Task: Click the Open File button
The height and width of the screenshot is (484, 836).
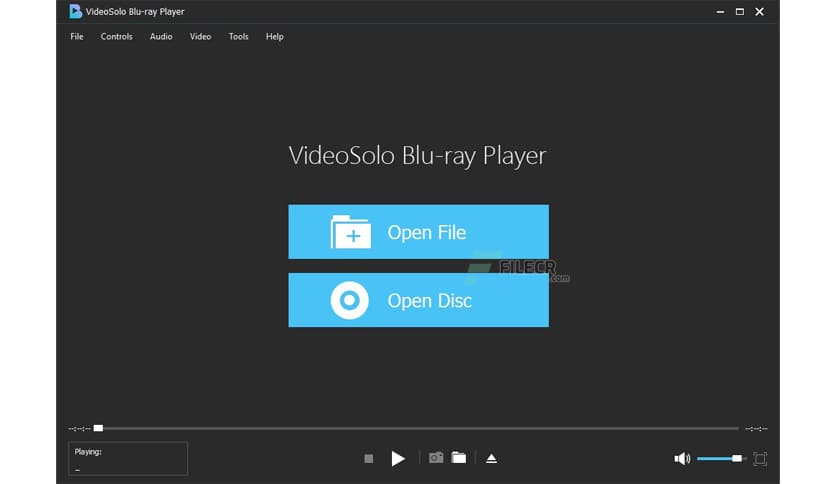Action: tap(419, 232)
